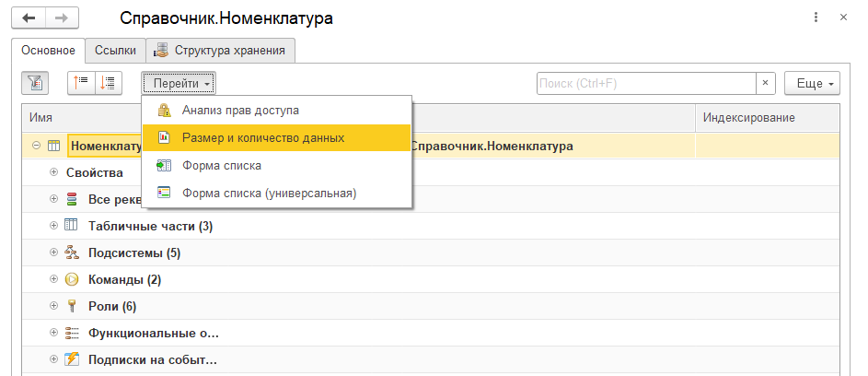
Task: Switch to the Ссылки tab
Action: pos(115,51)
